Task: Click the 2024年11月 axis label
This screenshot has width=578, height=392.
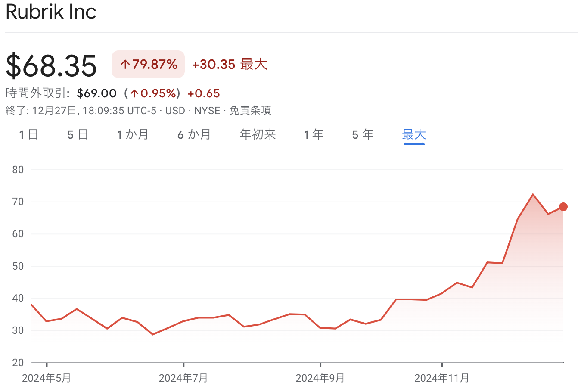Action: (x=442, y=378)
